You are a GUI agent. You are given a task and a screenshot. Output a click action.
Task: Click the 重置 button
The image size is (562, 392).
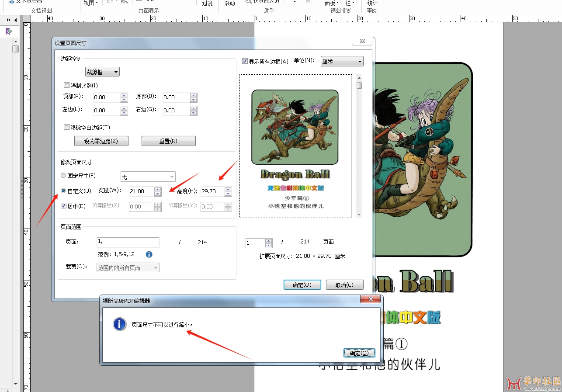(168, 141)
